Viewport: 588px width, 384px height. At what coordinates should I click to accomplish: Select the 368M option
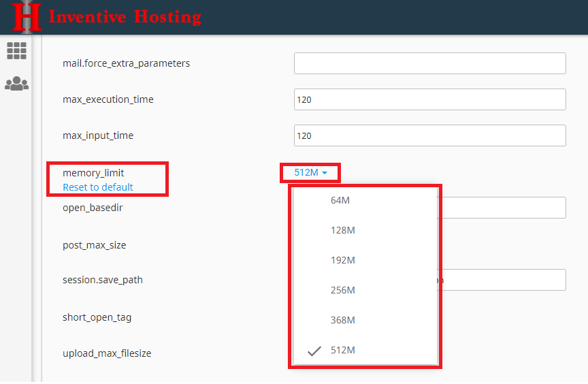pos(342,320)
